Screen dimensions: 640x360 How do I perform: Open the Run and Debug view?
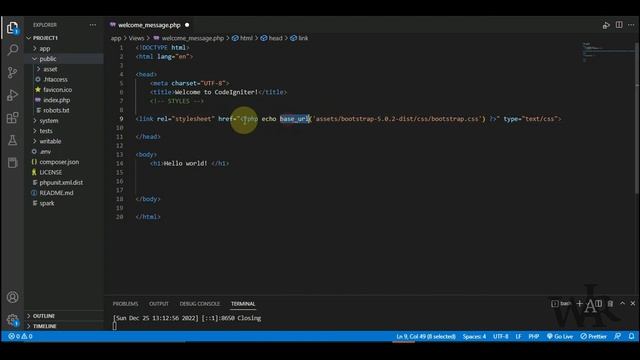[x=12, y=95]
